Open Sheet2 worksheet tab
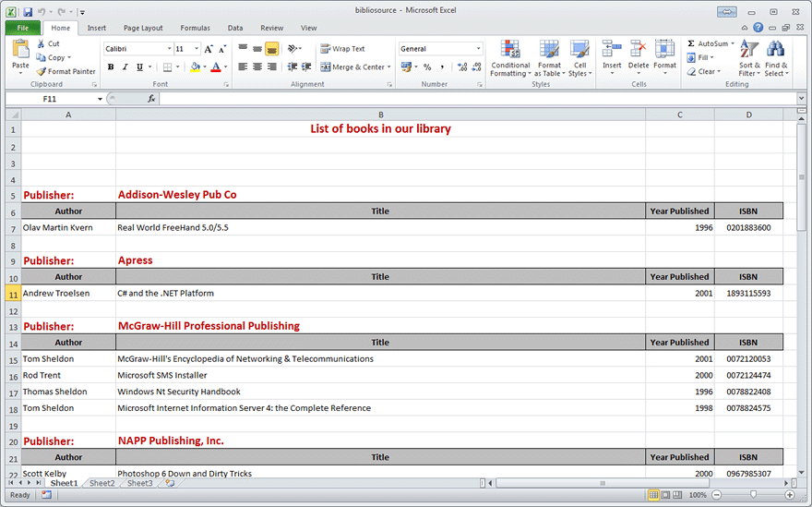 point(102,483)
